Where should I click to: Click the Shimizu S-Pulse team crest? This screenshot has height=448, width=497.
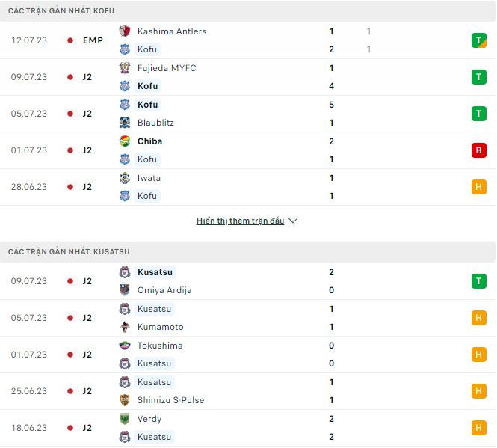(x=125, y=400)
